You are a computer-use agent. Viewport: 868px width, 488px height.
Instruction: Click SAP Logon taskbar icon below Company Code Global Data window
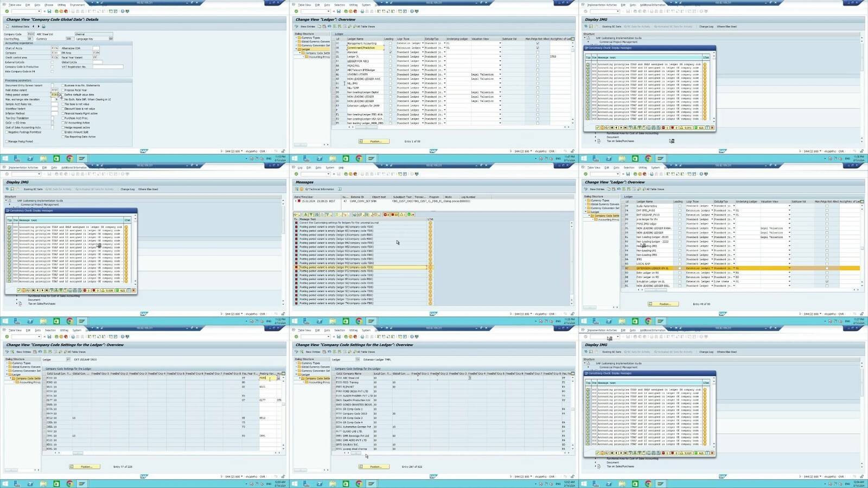click(82, 159)
